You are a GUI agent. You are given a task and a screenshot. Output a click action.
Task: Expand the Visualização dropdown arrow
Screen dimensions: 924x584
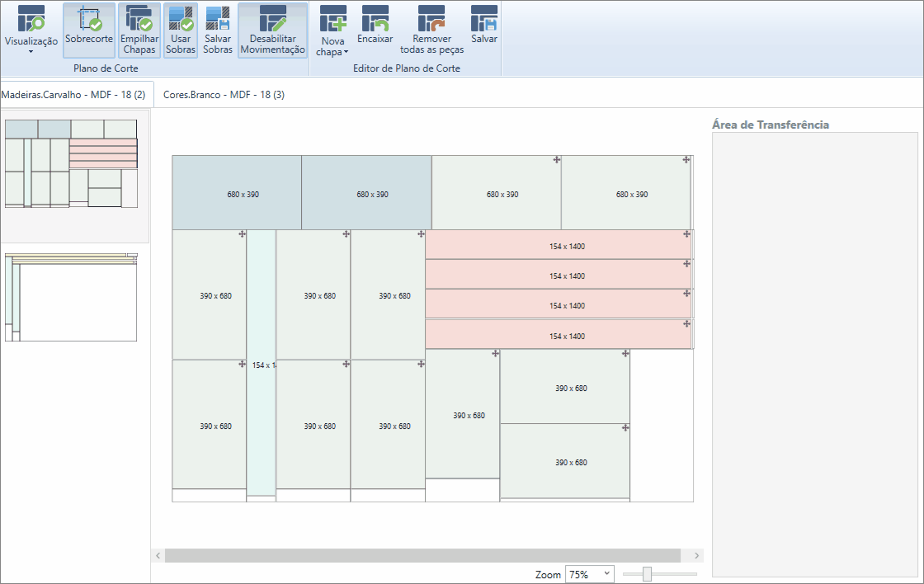[x=31, y=52]
